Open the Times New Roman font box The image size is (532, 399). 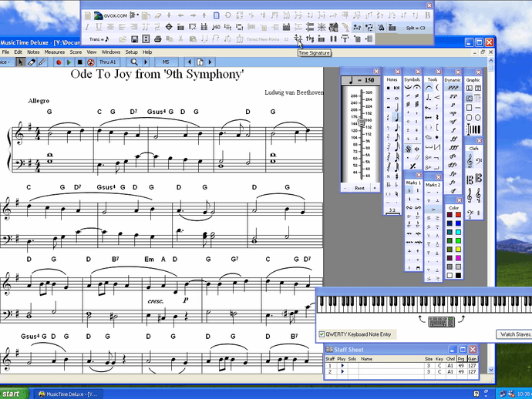(263, 39)
